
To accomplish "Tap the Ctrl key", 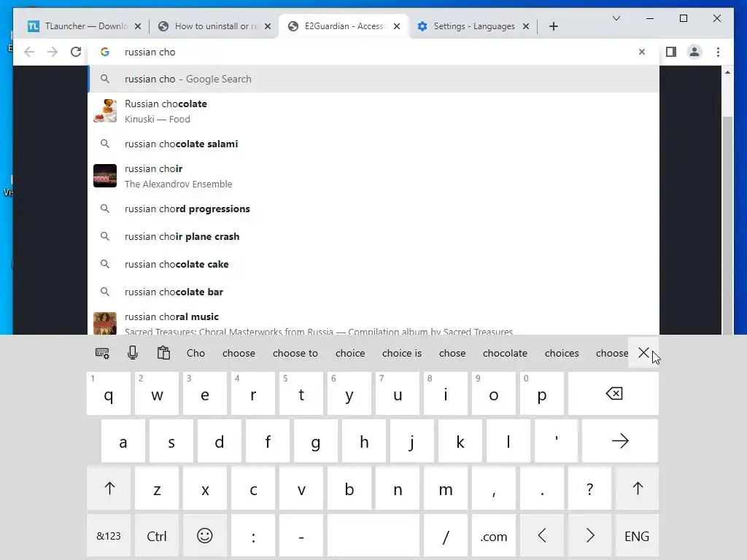I will click(157, 536).
